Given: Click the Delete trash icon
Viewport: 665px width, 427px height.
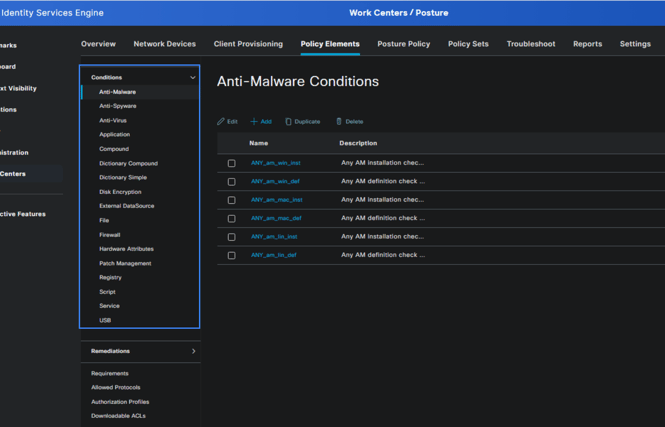Looking at the screenshot, I should tap(338, 122).
